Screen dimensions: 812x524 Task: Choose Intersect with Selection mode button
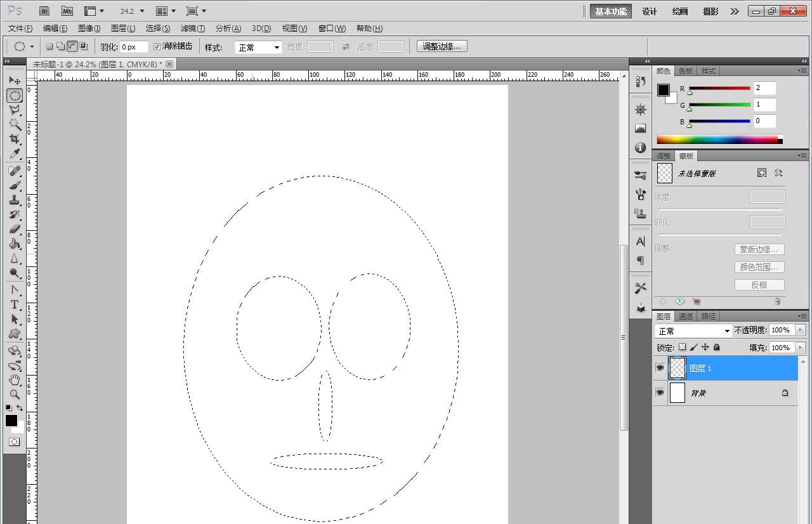pyautogui.click(x=84, y=46)
